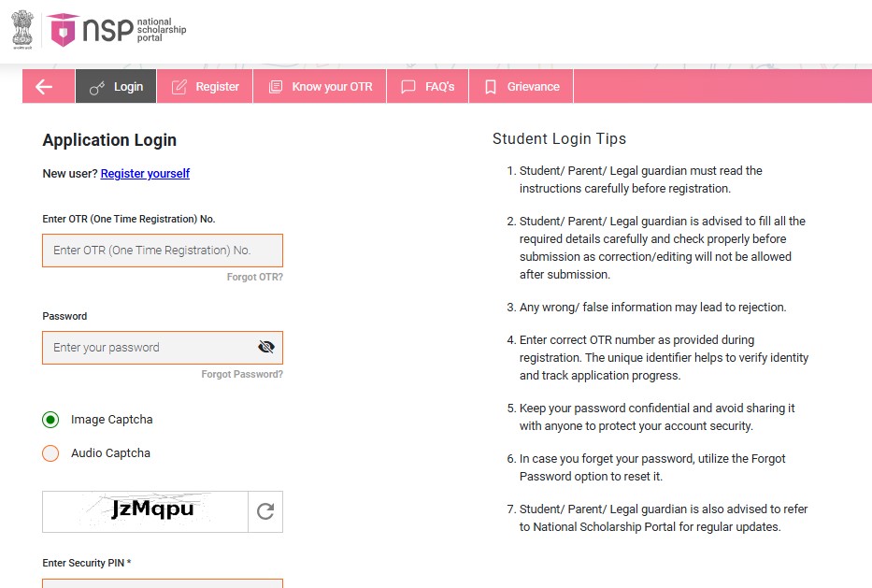Click the back arrow in the navigation bar

(x=44, y=86)
